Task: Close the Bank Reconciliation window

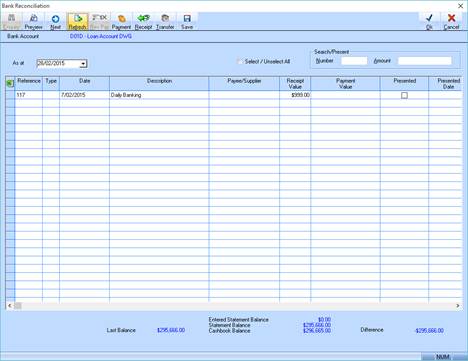Action: point(460,6)
